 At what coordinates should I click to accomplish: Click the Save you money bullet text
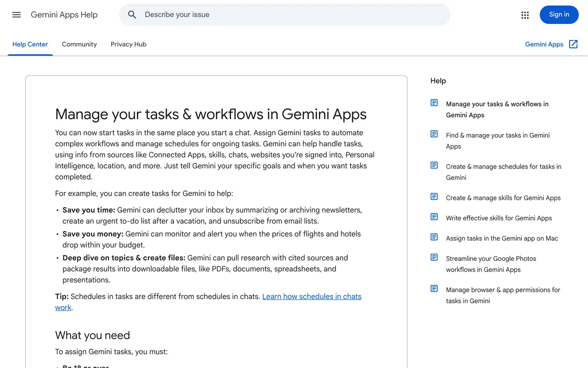click(x=93, y=234)
